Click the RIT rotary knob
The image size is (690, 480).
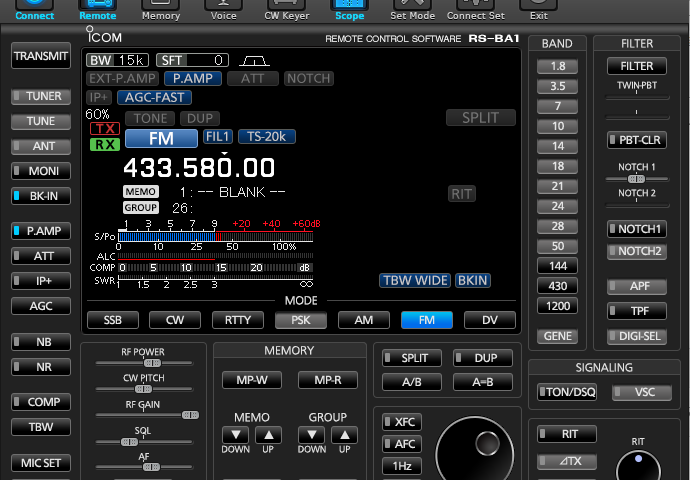(x=638, y=466)
